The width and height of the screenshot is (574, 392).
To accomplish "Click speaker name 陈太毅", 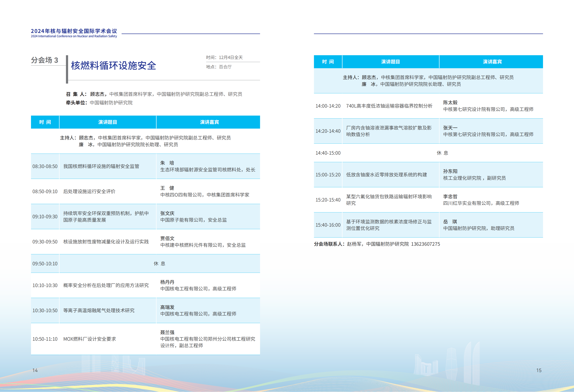I will tap(450, 102).
